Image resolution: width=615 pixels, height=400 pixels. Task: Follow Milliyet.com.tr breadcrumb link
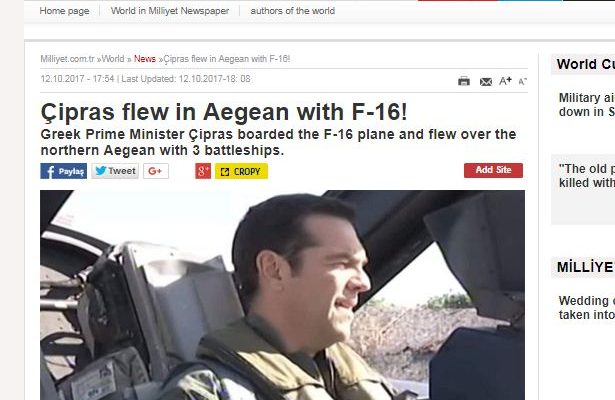pyautogui.click(x=67, y=59)
